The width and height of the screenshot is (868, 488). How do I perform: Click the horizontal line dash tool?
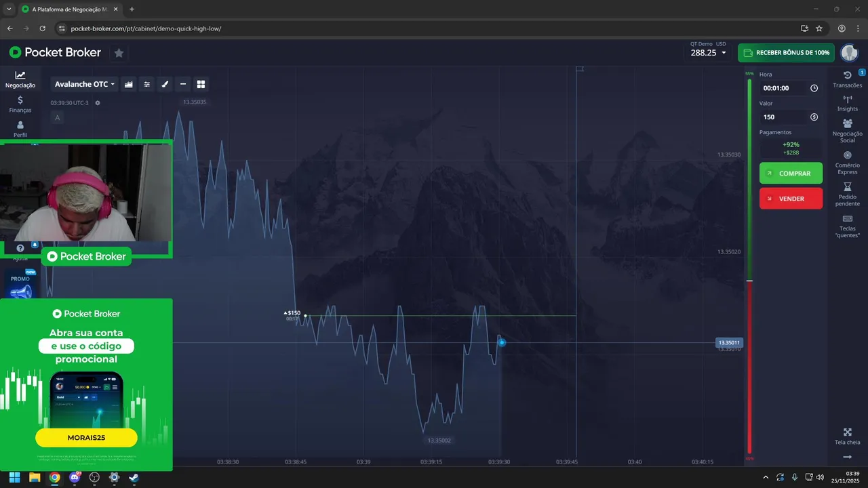click(183, 84)
